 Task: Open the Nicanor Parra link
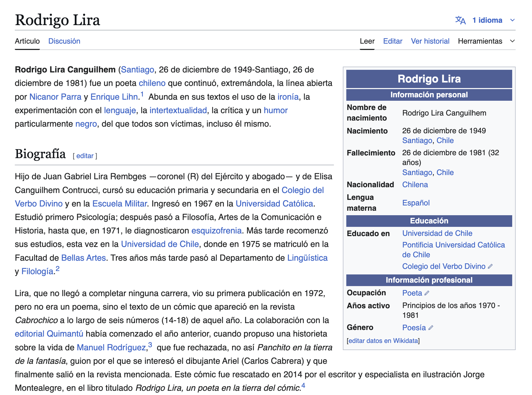pos(55,97)
